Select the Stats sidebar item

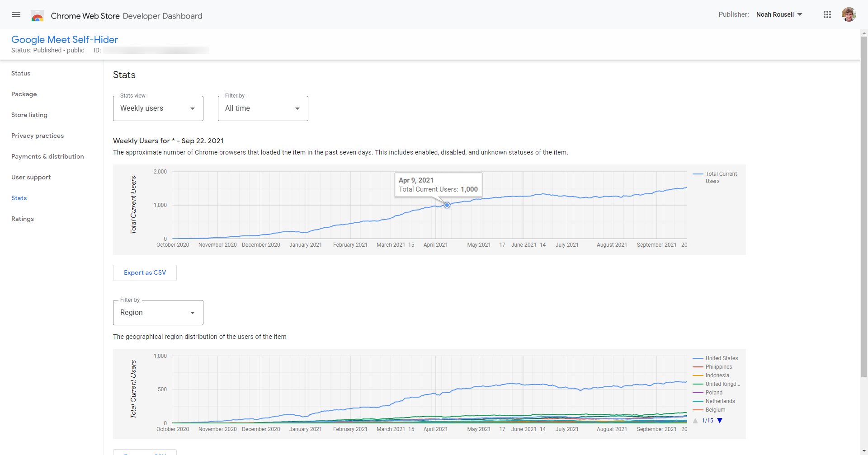click(x=19, y=198)
